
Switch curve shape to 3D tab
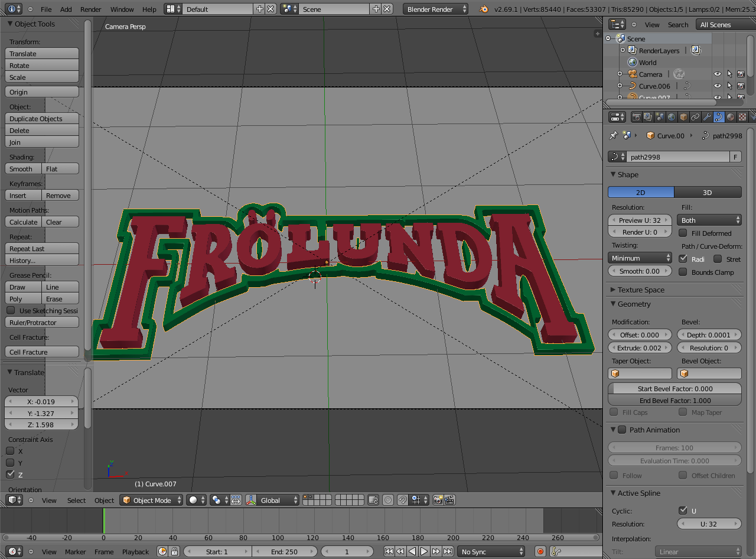(708, 192)
